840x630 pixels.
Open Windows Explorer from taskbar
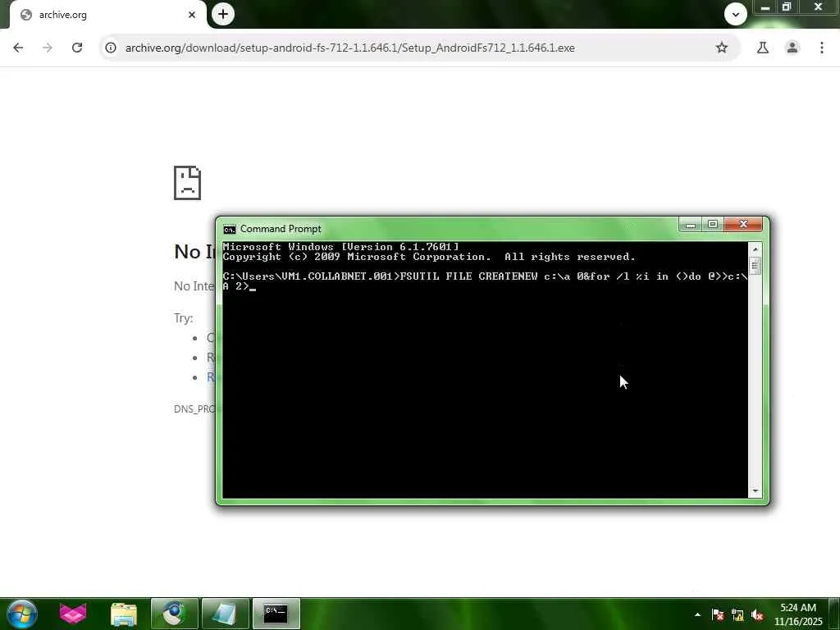pyautogui.click(x=124, y=614)
